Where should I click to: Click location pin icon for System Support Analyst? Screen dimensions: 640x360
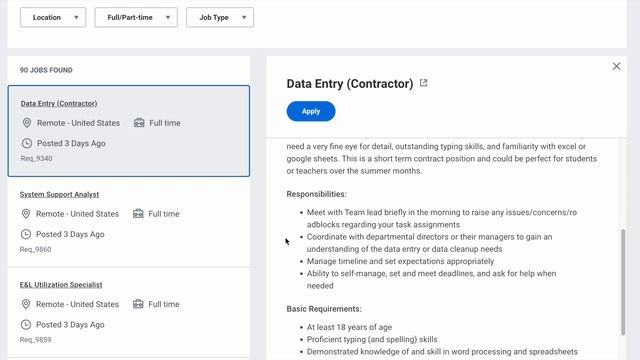26,214
